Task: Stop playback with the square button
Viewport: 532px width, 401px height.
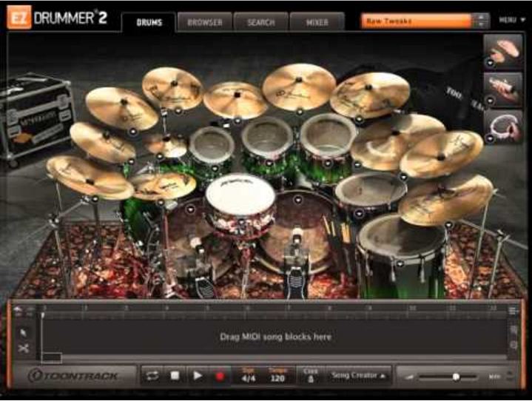Action: click(175, 376)
